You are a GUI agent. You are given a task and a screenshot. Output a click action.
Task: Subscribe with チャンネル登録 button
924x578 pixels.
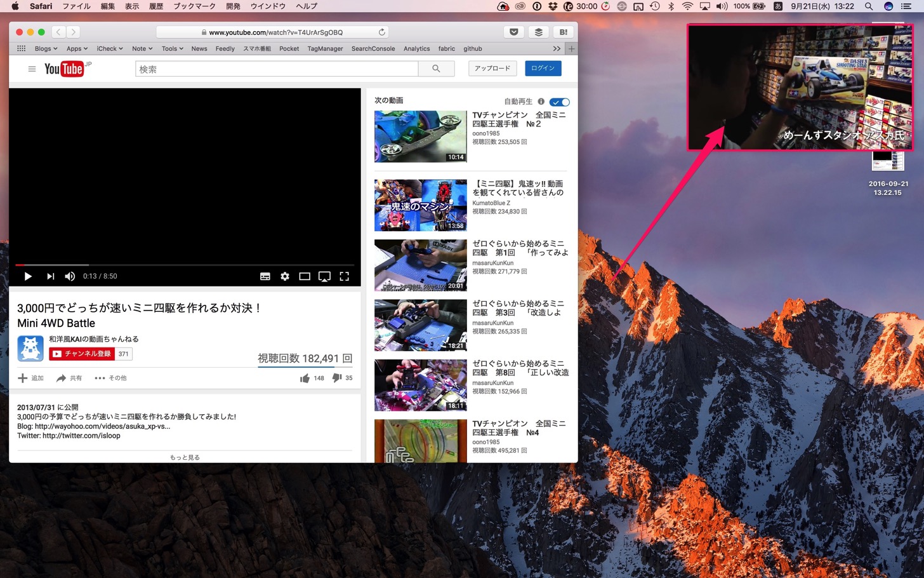coord(82,354)
